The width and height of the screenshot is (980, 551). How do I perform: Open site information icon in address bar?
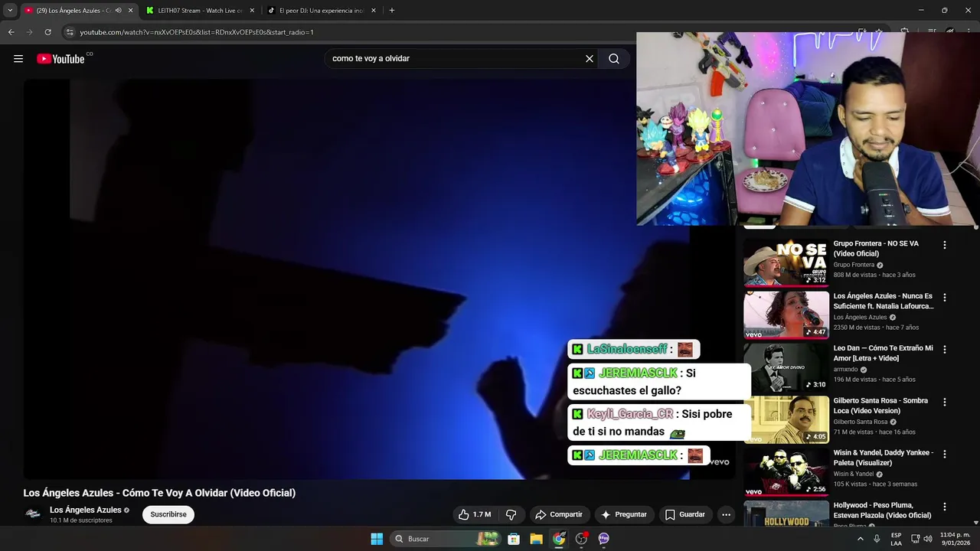pyautogui.click(x=70, y=32)
